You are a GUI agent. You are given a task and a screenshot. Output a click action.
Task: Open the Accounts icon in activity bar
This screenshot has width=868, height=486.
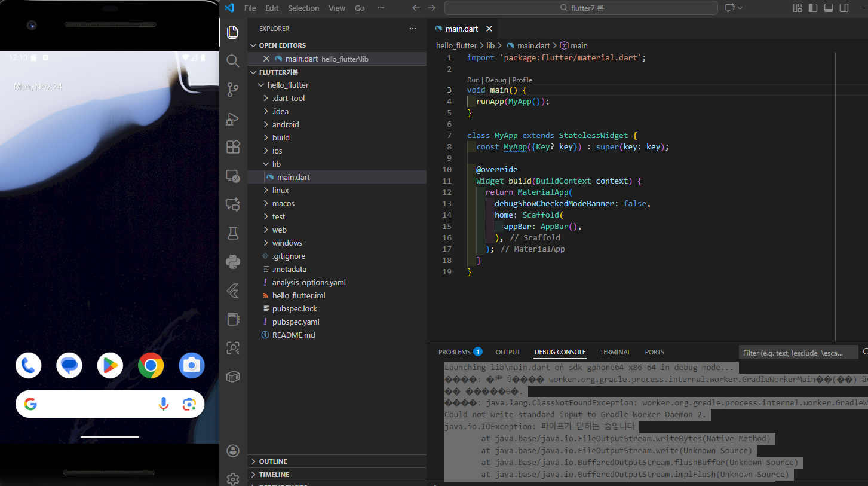pyautogui.click(x=233, y=451)
